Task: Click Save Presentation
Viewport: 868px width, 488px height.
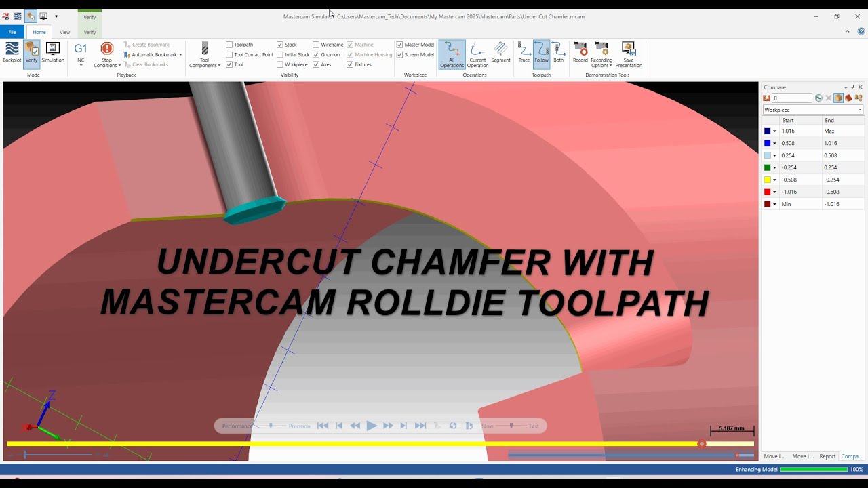Action: point(629,55)
